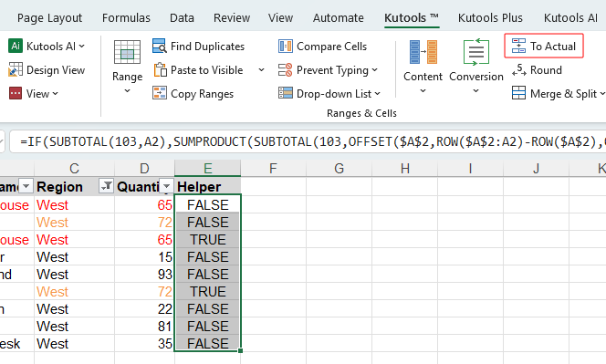This screenshot has height=364, width=606.
Task: Expand Drop-down List dropdown arrow
Action: pyautogui.click(x=378, y=94)
